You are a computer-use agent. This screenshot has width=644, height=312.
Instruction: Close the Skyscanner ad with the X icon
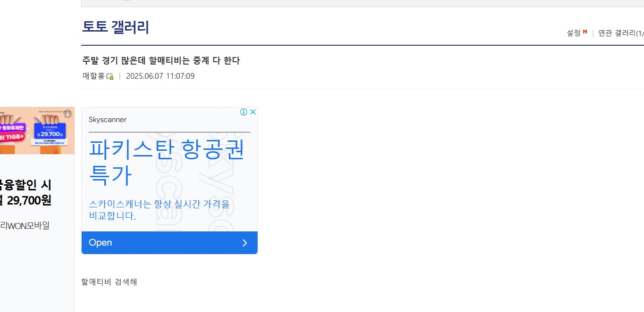[x=253, y=112]
